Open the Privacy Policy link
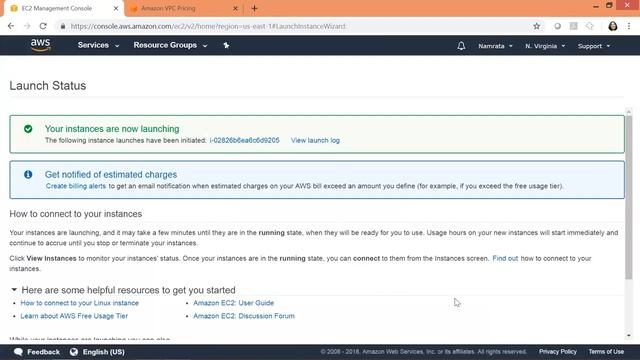 click(x=558, y=351)
